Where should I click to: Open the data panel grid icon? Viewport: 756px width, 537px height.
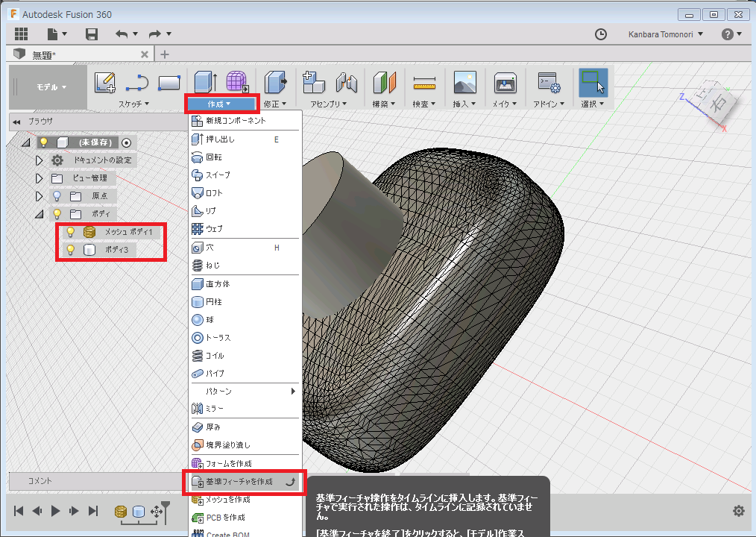[x=21, y=34]
